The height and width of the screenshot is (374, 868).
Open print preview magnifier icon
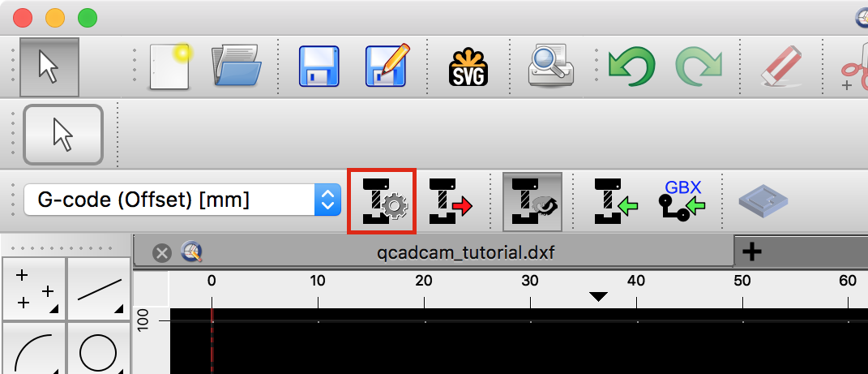tap(550, 66)
